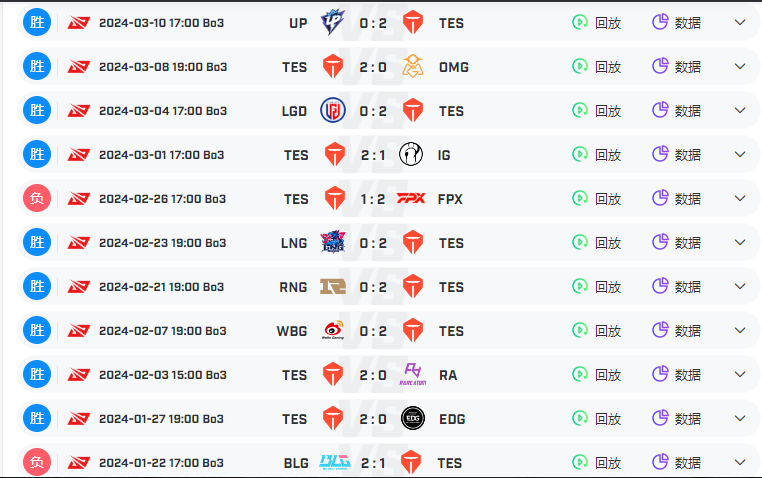Click the Invictus Gaming logo

[411, 154]
